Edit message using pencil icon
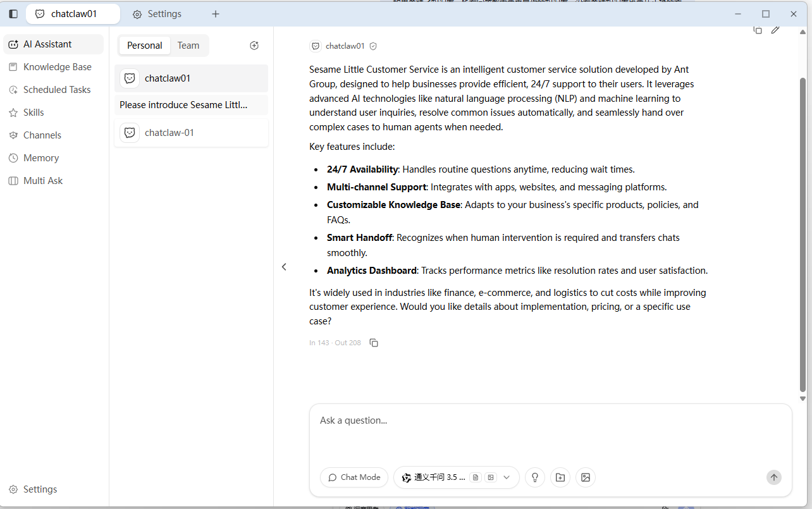This screenshot has width=812, height=509. pyautogui.click(x=775, y=29)
